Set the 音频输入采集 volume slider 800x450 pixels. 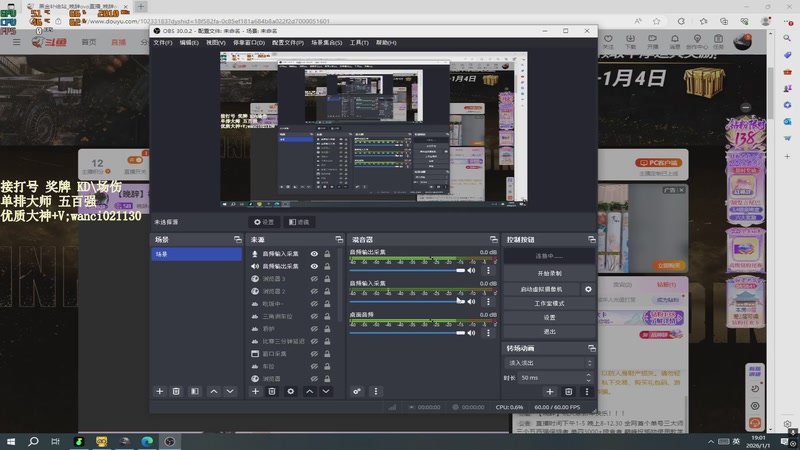click(407, 302)
